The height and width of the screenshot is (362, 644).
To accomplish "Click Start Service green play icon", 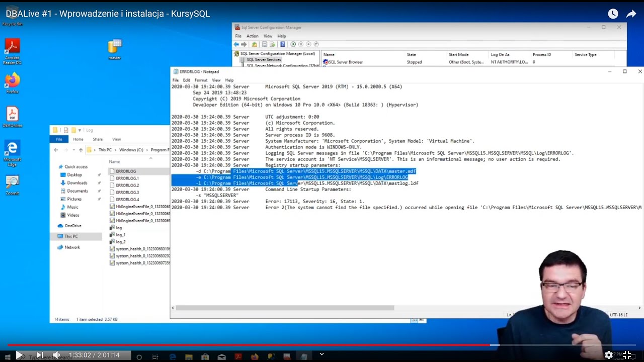I will click(x=293, y=44).
